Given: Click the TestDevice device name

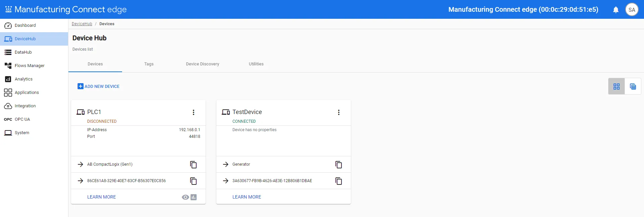Looking at the screenshot, I should pos(247,112).
